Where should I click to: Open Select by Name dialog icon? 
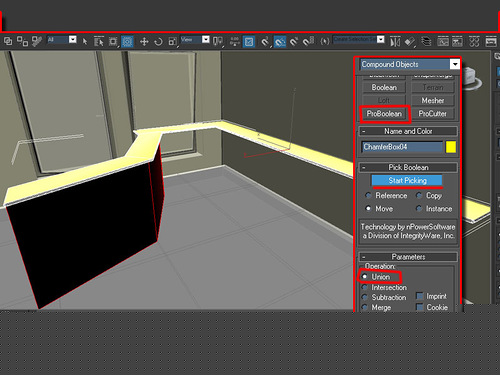click(99, 41)
